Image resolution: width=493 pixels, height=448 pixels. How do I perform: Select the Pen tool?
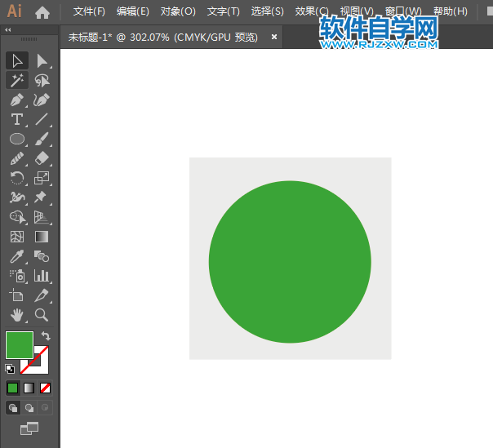[17, 100]
